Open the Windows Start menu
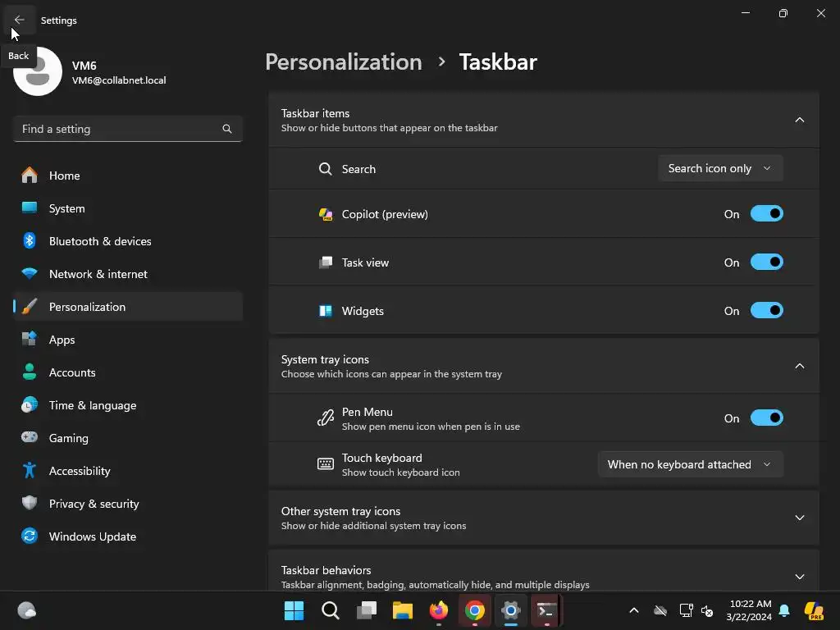The height and width of the screenshot is (630, 840). tap(294, 610)
